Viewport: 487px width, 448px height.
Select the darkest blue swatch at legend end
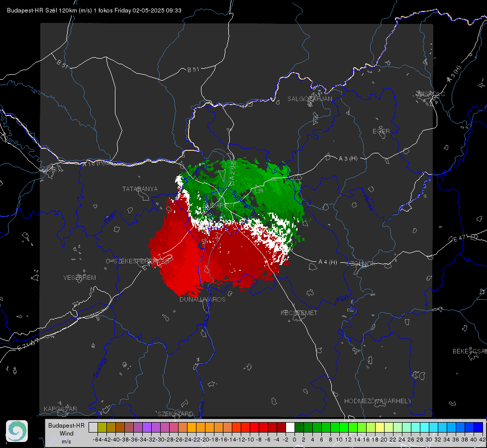click(479, 427)
